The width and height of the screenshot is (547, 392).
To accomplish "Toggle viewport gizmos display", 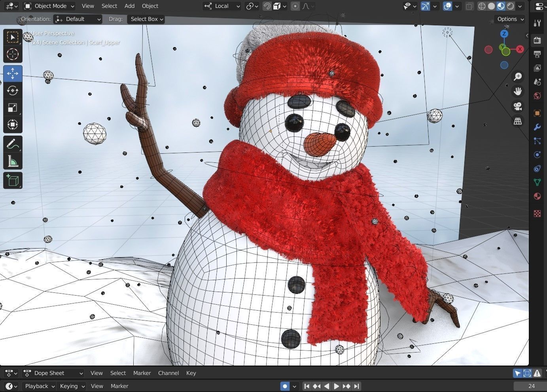I will coord(425,6).
